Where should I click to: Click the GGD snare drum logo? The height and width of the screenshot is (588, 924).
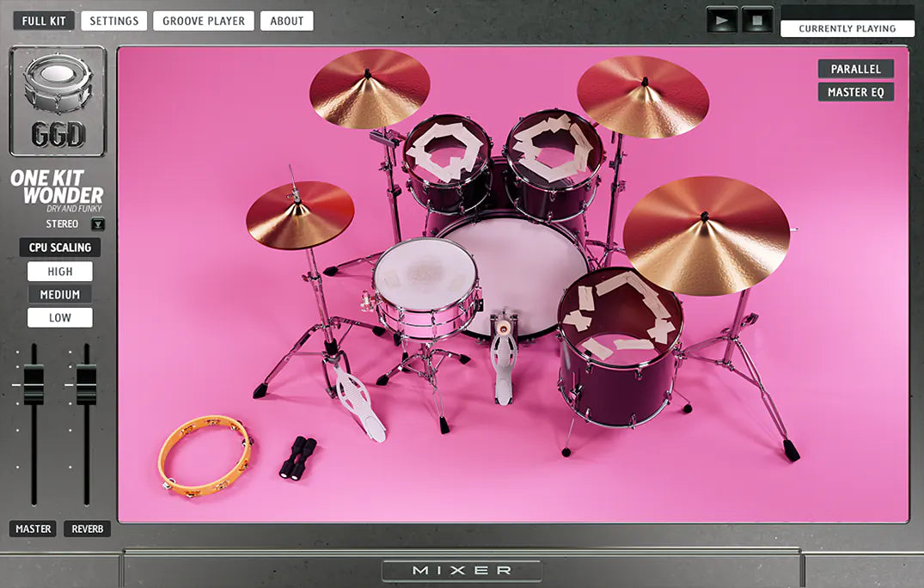(58, 101)
